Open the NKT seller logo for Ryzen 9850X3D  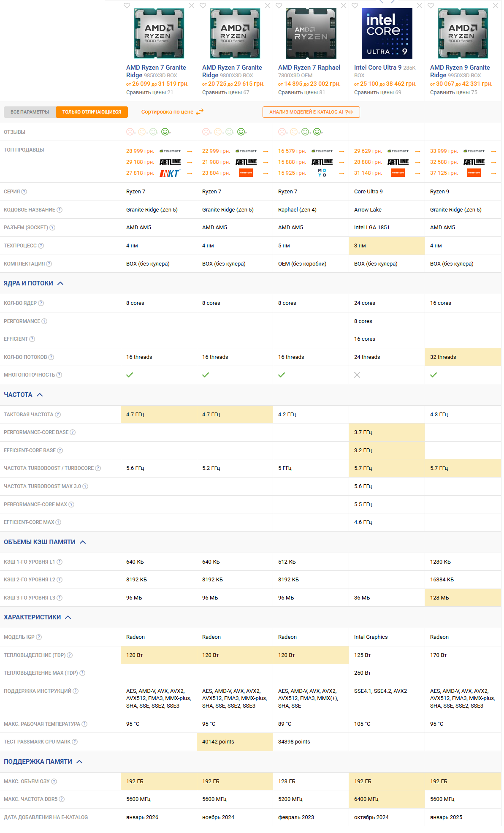tap(170, 173)
